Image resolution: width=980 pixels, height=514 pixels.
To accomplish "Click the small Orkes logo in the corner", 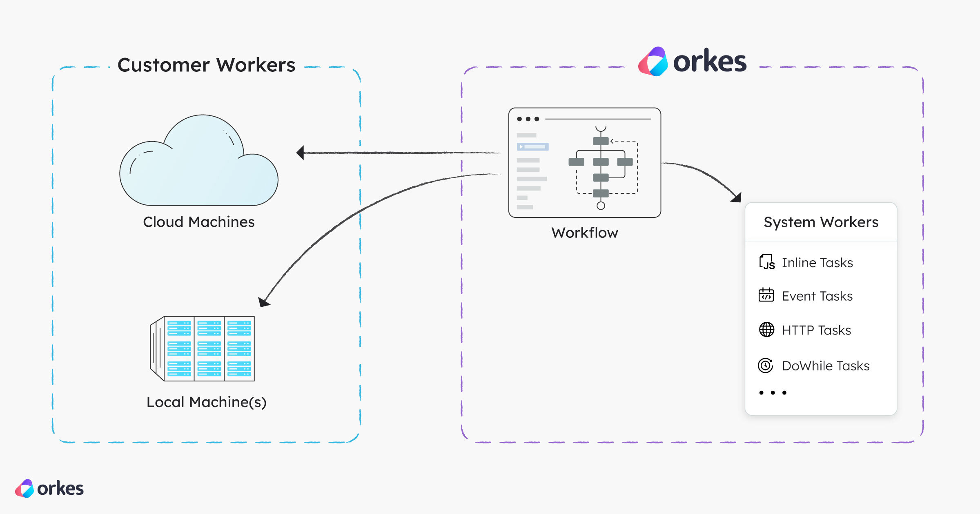I will click(49, 488).
